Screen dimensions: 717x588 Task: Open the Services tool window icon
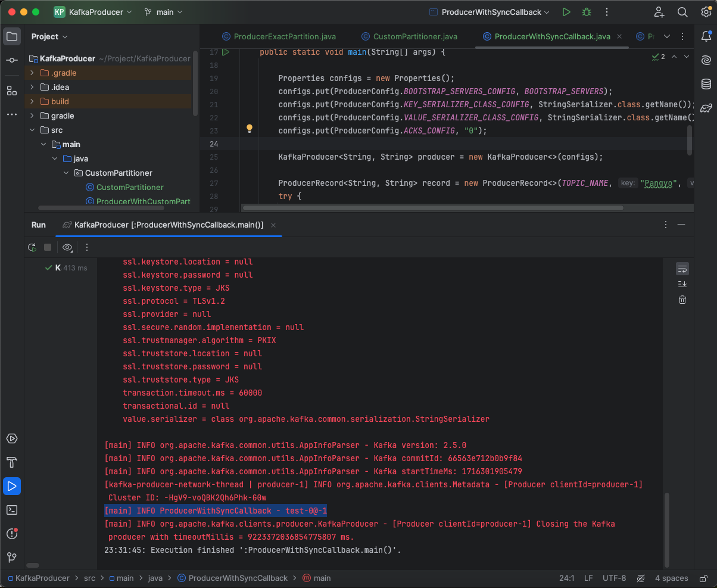coord(12,438)
